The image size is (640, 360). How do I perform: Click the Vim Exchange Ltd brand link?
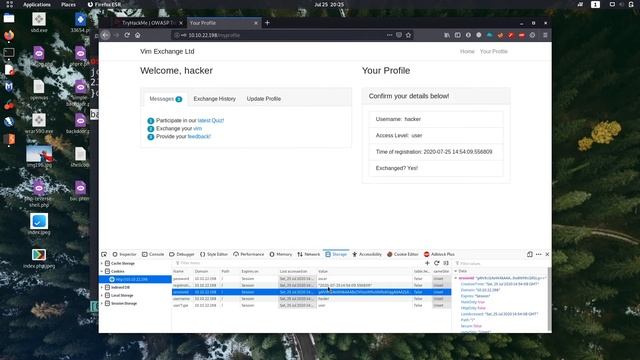pyautogui.click(x=167, y=51)
